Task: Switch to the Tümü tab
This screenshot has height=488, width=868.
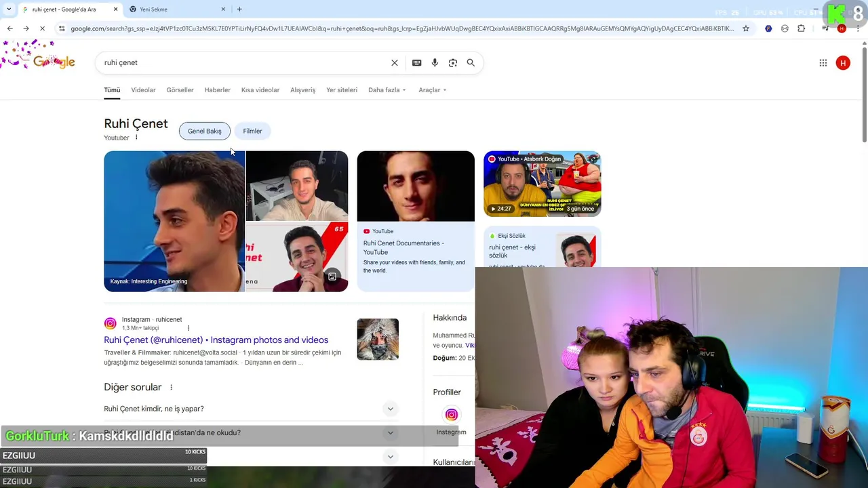Action: point(112,90)
